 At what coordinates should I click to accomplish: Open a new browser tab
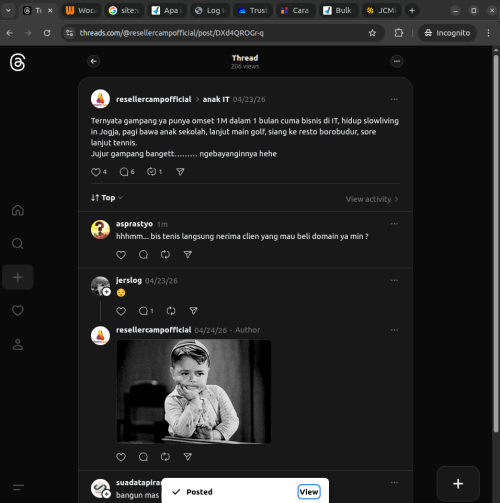click(412, 11)
